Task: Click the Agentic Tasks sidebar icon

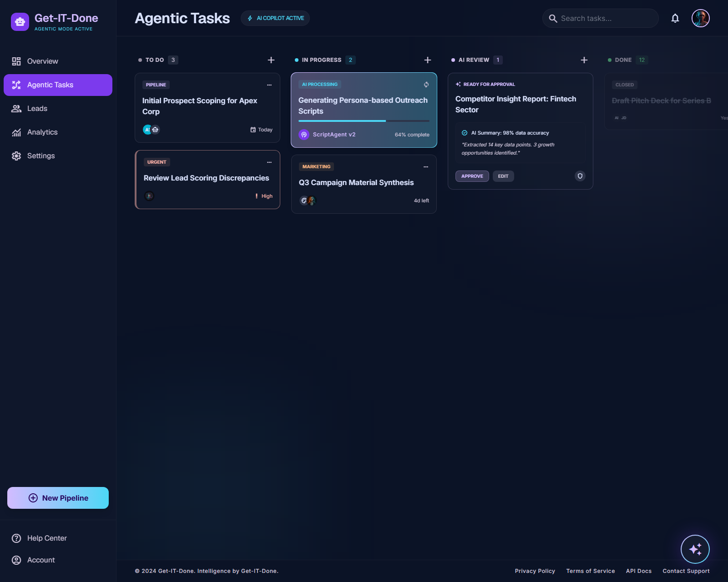Action: 16,85
